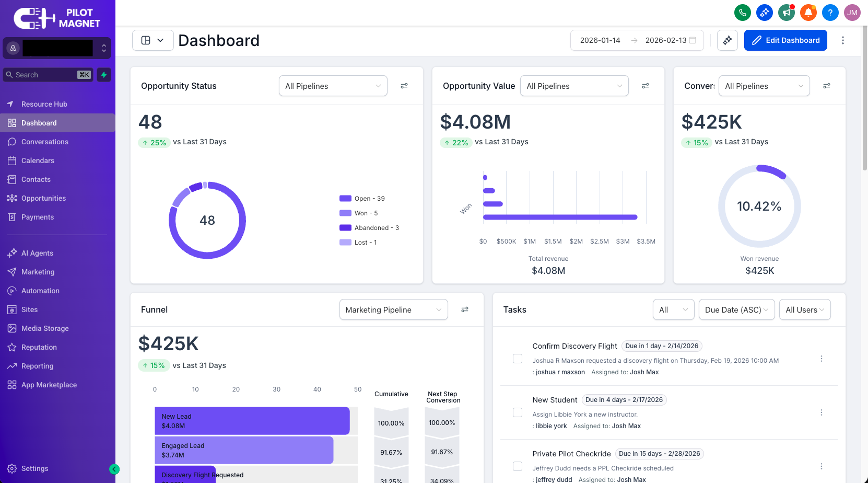Open Opportunity Status filter settings icon

click(404, 86)
